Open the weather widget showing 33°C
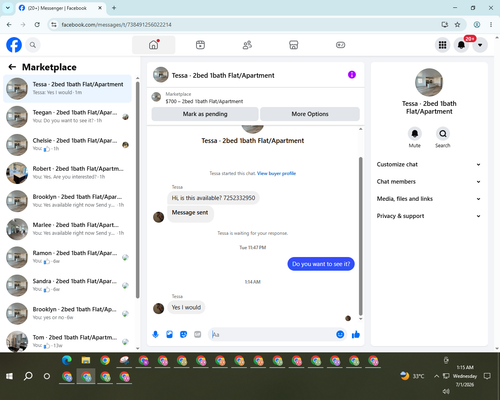Image resolution: width=500 pixels, height=400 pixels. click(x=412, y=376)
